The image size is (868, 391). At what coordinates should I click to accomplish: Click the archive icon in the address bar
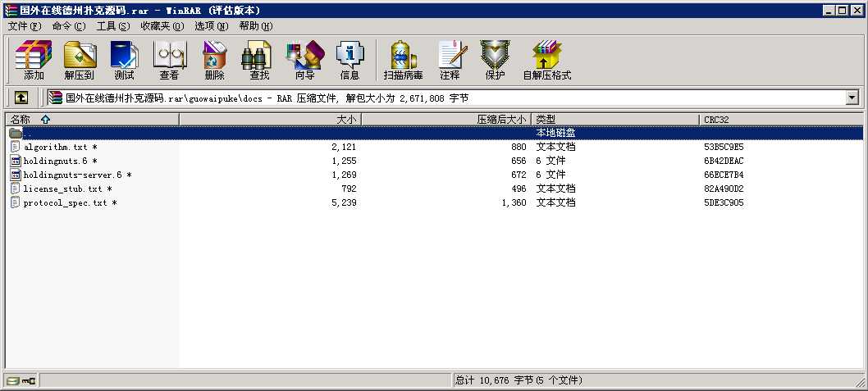(x=55, y=98)
